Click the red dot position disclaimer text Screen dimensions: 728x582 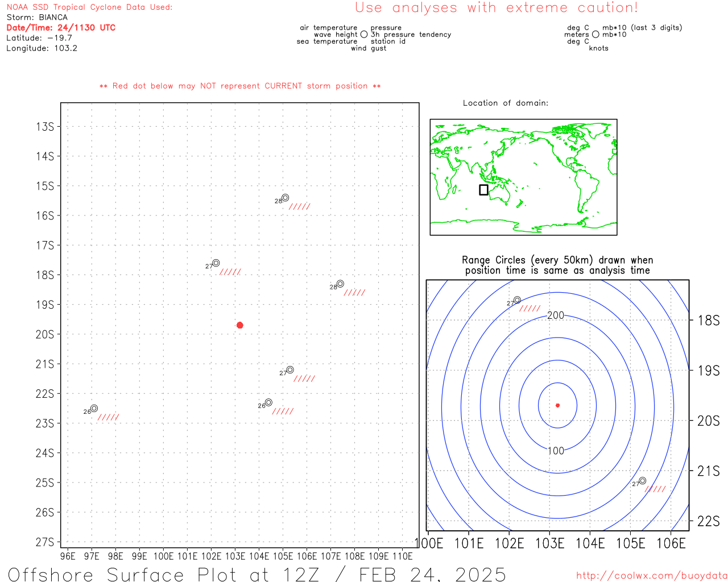coord(240,86)
